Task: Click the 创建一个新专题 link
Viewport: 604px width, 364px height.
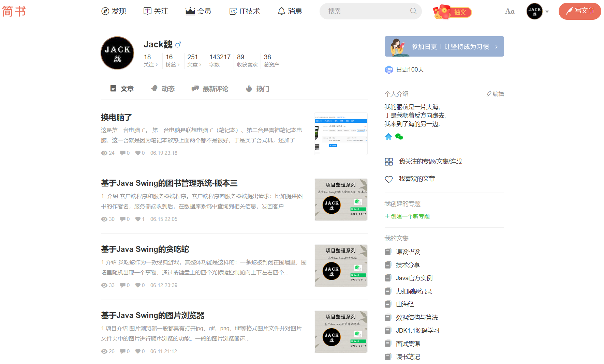Action: pos(407,216)
